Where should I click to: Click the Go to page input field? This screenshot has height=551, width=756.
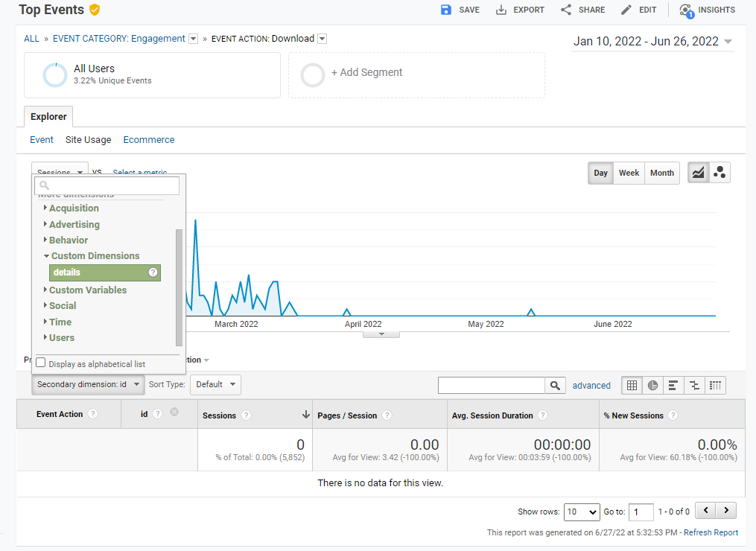[x=641, y=512]
